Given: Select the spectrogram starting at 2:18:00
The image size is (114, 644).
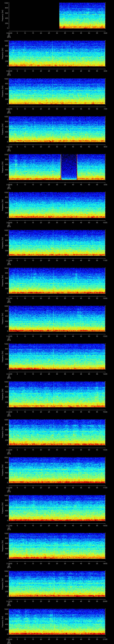Looking at the screenshot, I should pyautogui.click(x=57, y=546).
